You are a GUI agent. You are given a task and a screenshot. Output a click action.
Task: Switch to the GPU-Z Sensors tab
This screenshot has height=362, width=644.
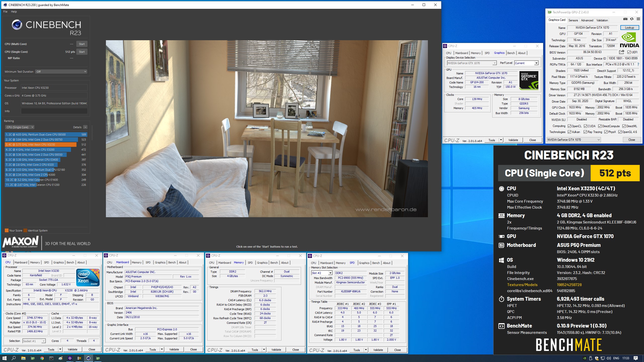click(573, 20)
